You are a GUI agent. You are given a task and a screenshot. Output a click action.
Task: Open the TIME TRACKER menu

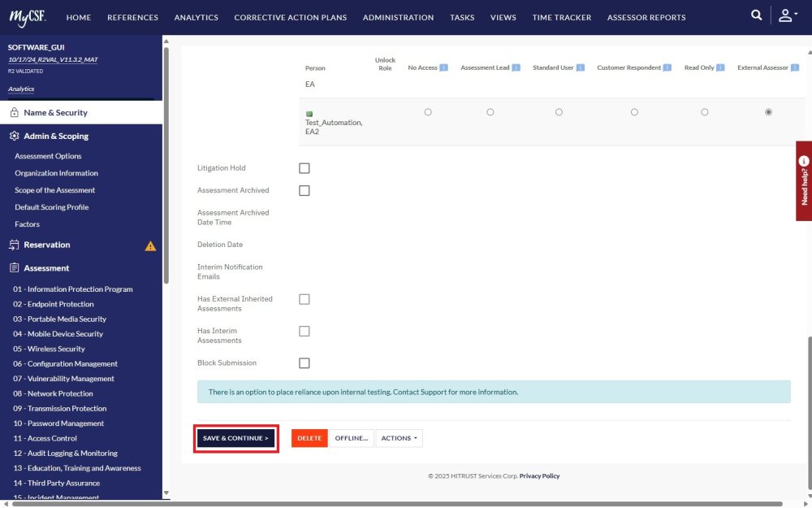[x=562, y=17]
